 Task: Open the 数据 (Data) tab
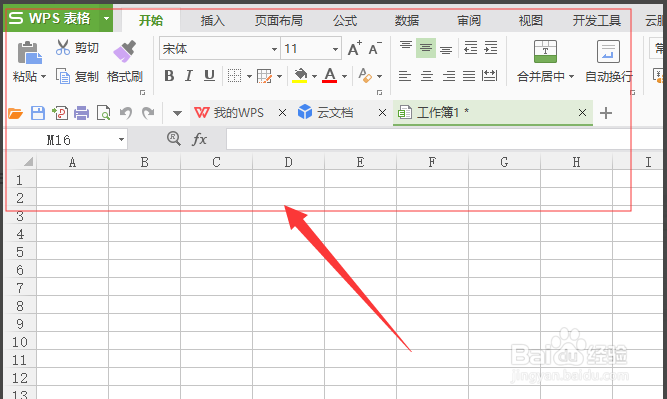coord(407,20)
